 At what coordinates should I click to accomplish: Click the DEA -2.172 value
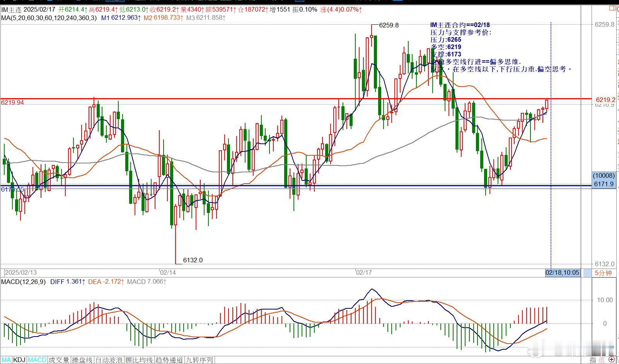pos(106,282)
